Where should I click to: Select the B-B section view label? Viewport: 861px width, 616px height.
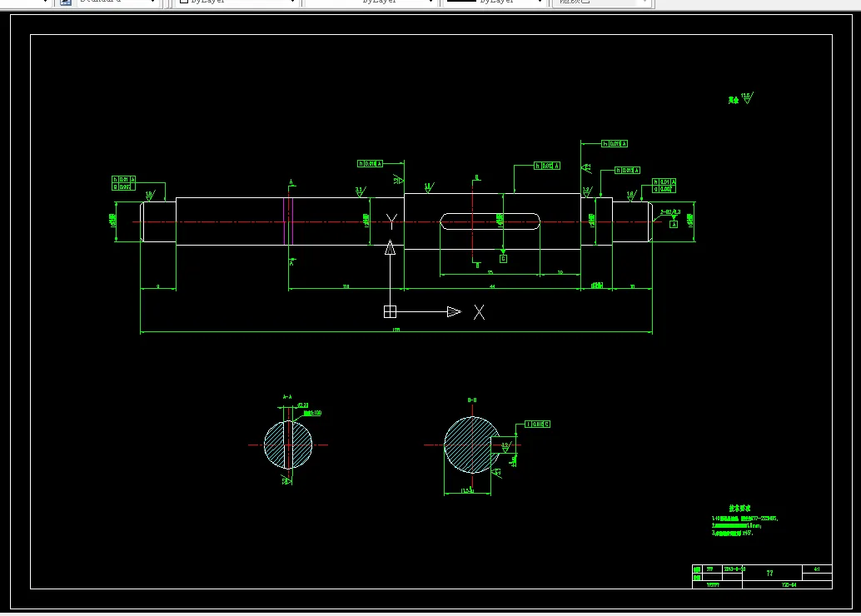coord(472,400)
